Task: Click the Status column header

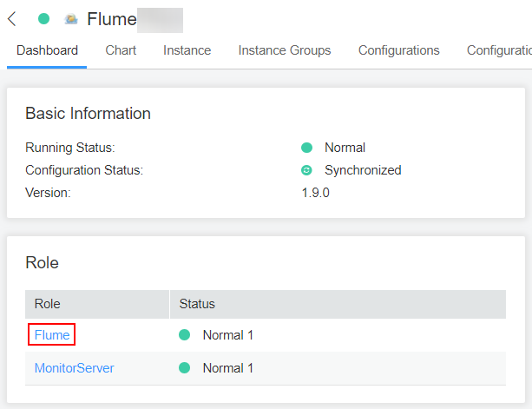Action: tap(197, 304)
